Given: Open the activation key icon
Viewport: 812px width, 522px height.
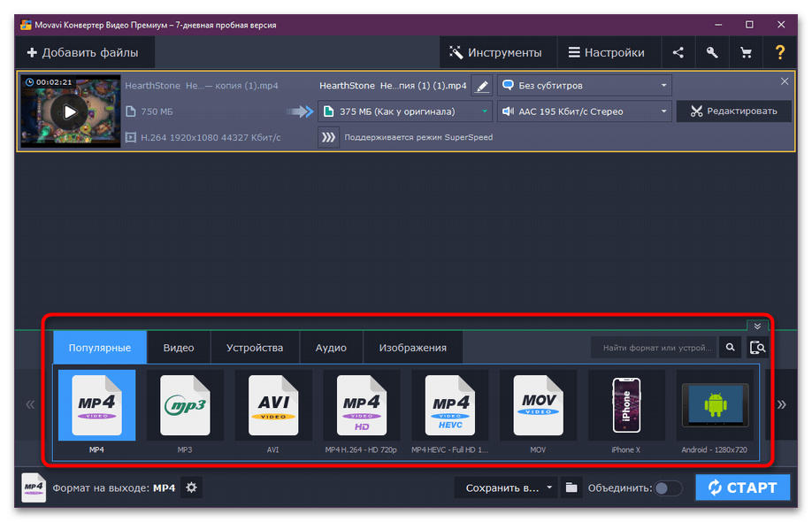Looking at the screenshot, I should pyautogui.click(x=712, y=52).
